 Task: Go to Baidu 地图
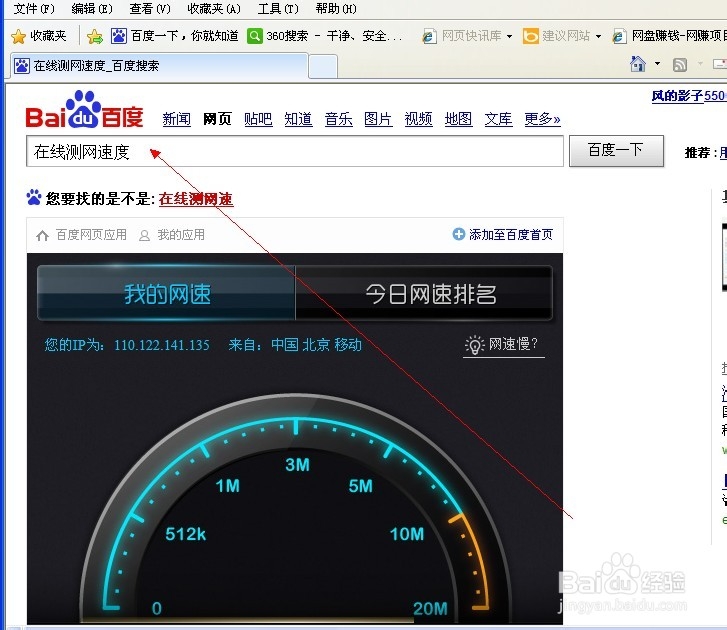tap(458, 119)
